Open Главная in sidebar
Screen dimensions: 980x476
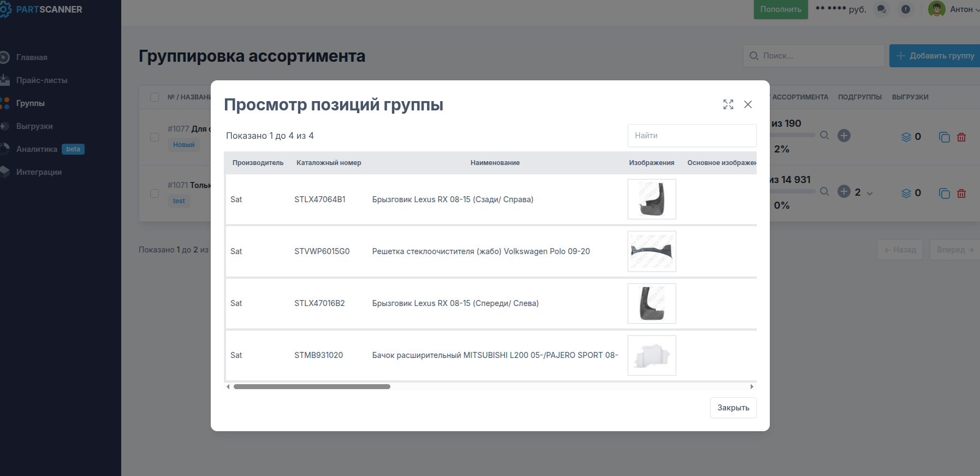[32, 57]
